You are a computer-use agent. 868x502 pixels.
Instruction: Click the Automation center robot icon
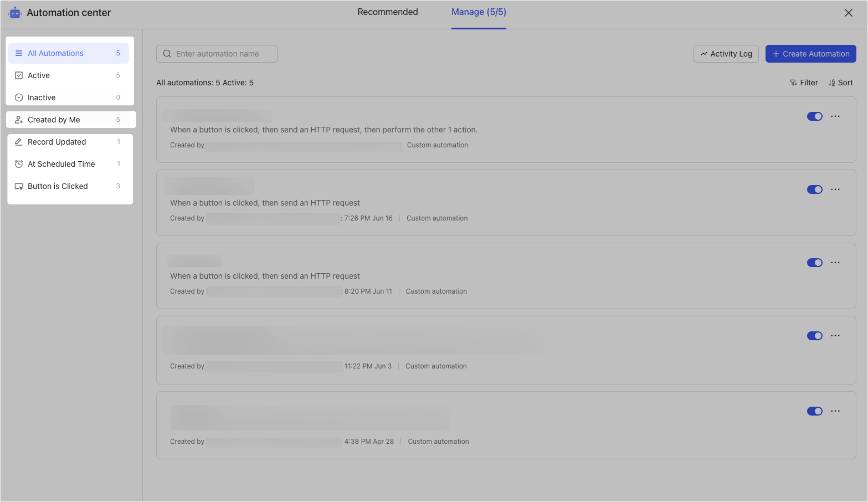[x=15, y=13]
